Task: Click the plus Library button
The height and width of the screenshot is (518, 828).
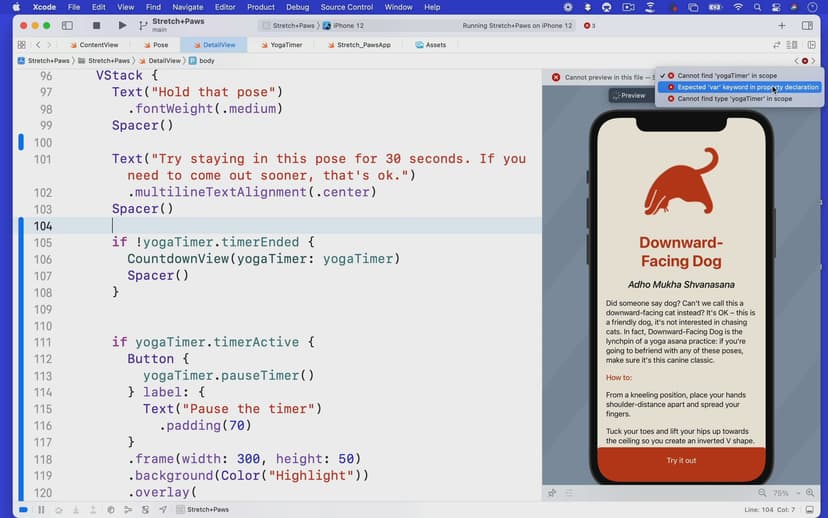Action: (781, 25)
